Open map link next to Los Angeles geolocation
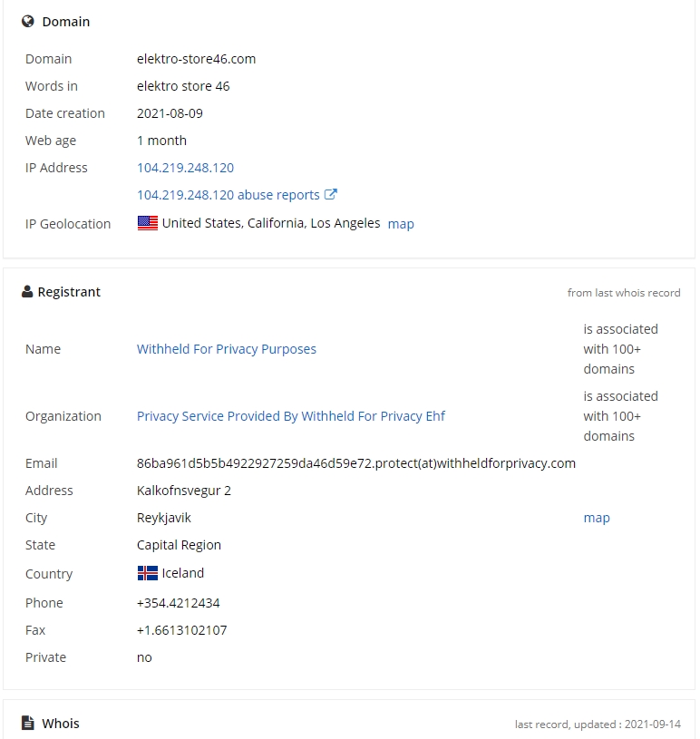This screenshot has width=700, height=739. 401,224
